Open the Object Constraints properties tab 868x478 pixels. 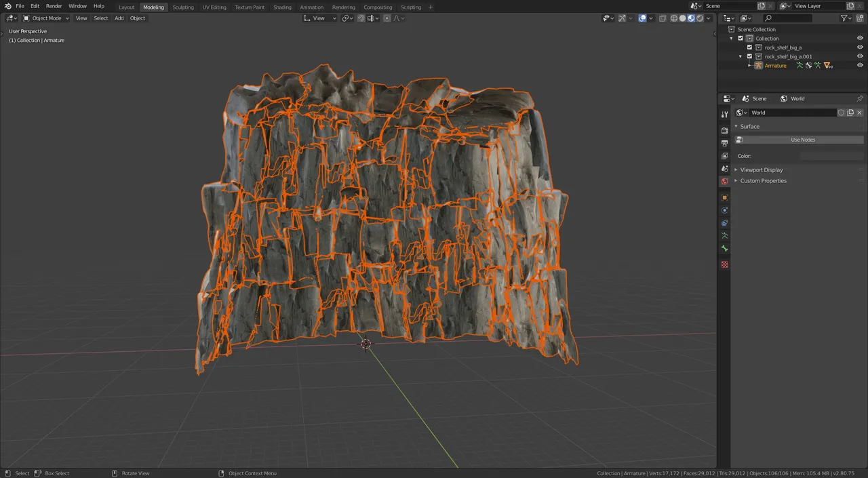(x=724, y=223)
